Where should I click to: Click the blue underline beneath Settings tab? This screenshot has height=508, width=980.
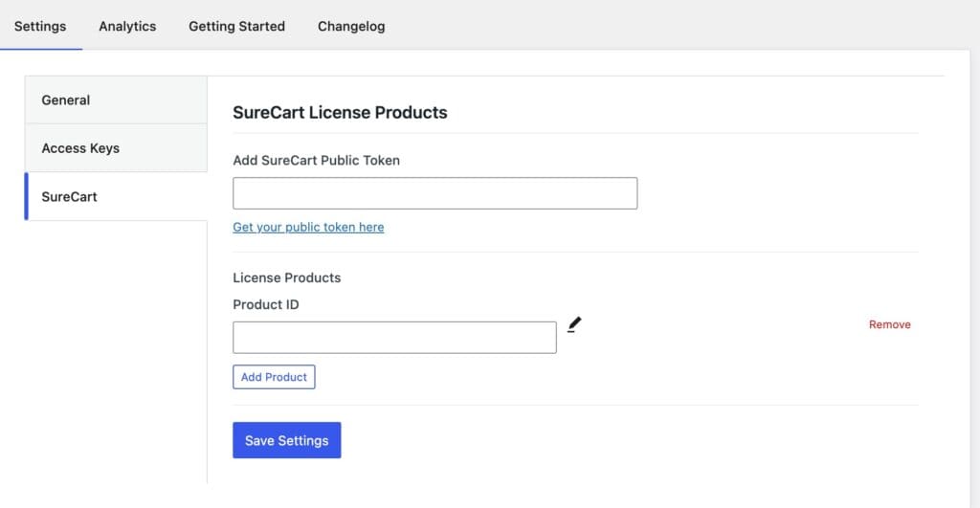(40, 48)
